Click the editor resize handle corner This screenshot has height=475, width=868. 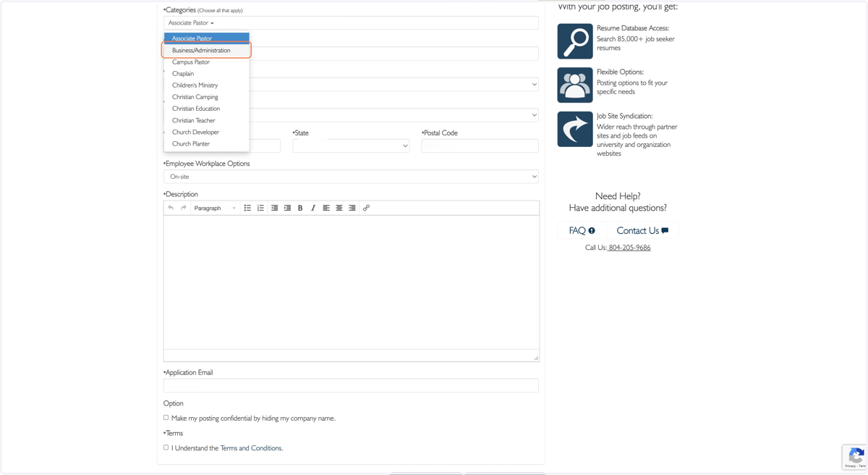tap(536, 358)
